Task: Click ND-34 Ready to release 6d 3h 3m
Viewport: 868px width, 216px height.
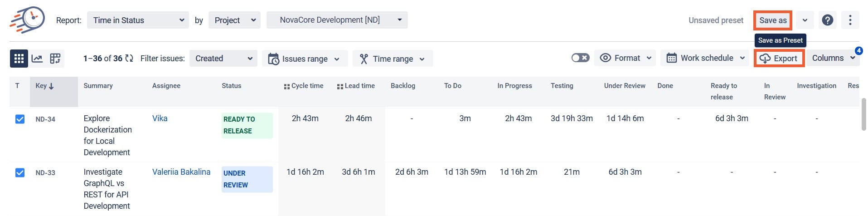Action: click(732, 118)
